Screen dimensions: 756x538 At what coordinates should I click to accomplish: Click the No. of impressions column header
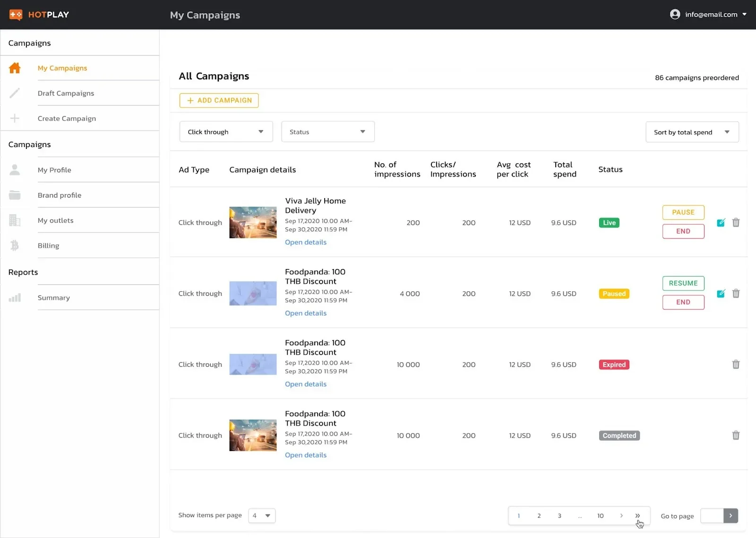click(397, 169)
